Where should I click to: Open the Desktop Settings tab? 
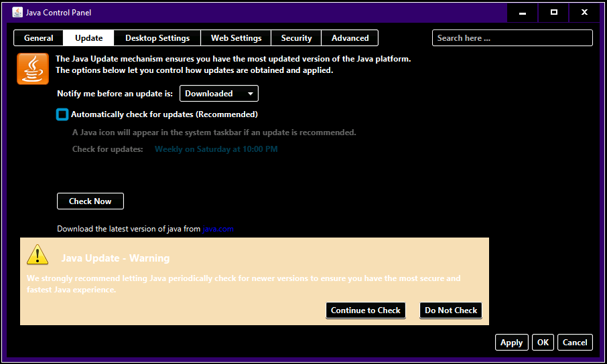tap(157, 38)
